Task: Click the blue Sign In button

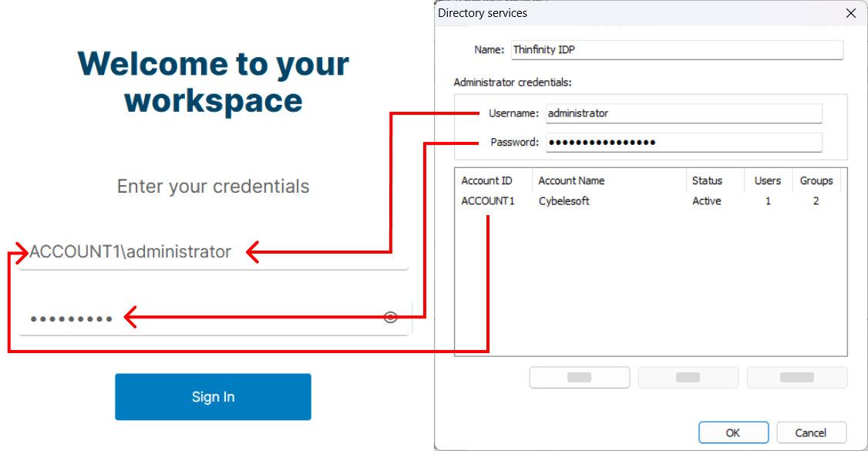Action: coord(213,397)
